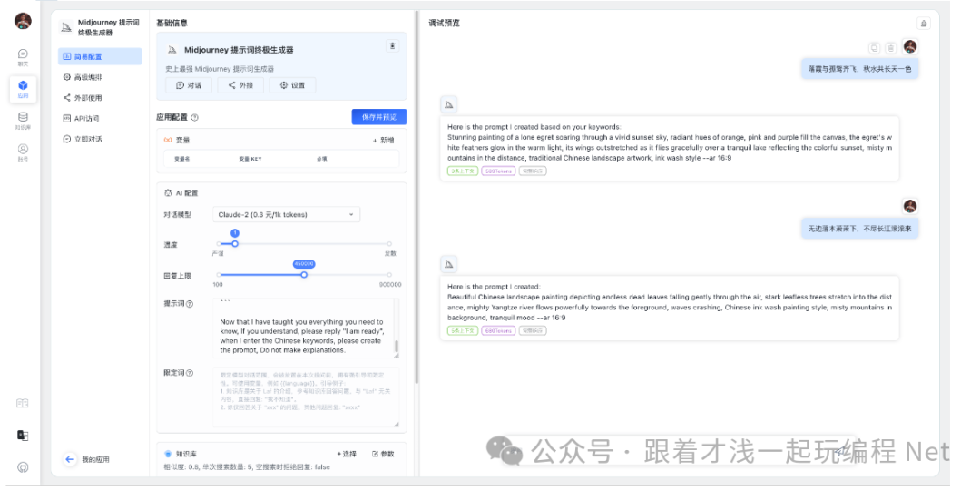Click 选择 to pick a knowledge base
Screen dimensions: 980x490
347,454
